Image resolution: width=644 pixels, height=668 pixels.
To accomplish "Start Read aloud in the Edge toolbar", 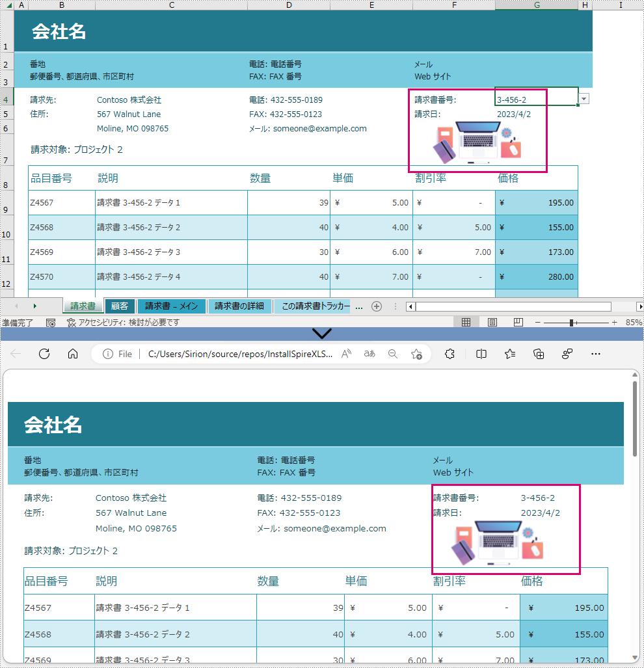I will pos(345,354).
